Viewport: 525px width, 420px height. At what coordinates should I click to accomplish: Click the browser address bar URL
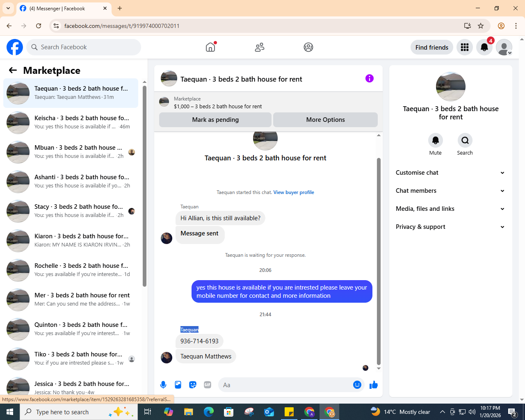(122, 26)
